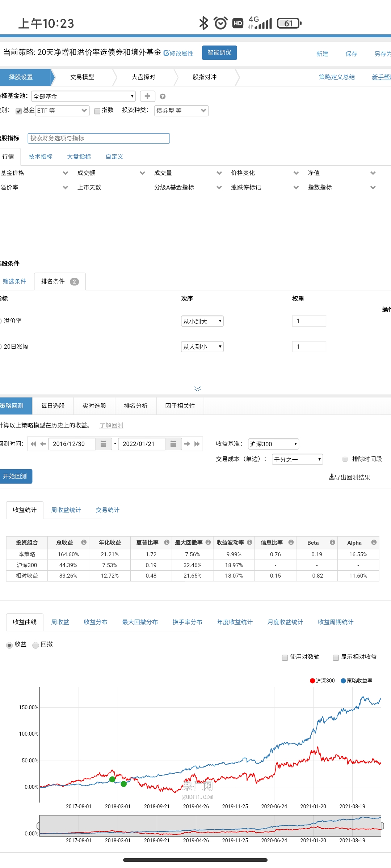This screenshot has width=391, height=868.
Task: Expand the 基金价格 indicator chevron
Action: pyautogui.click(x=66, y=173)
